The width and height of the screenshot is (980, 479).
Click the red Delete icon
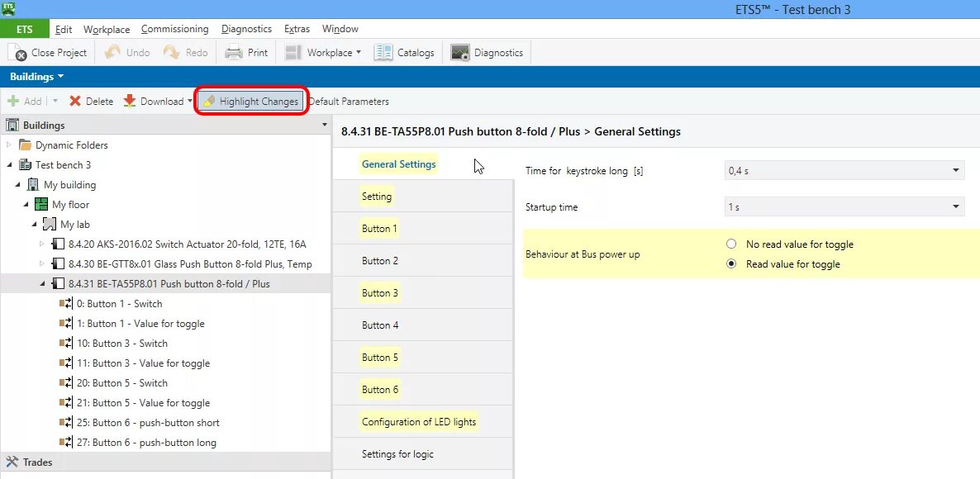75,102
